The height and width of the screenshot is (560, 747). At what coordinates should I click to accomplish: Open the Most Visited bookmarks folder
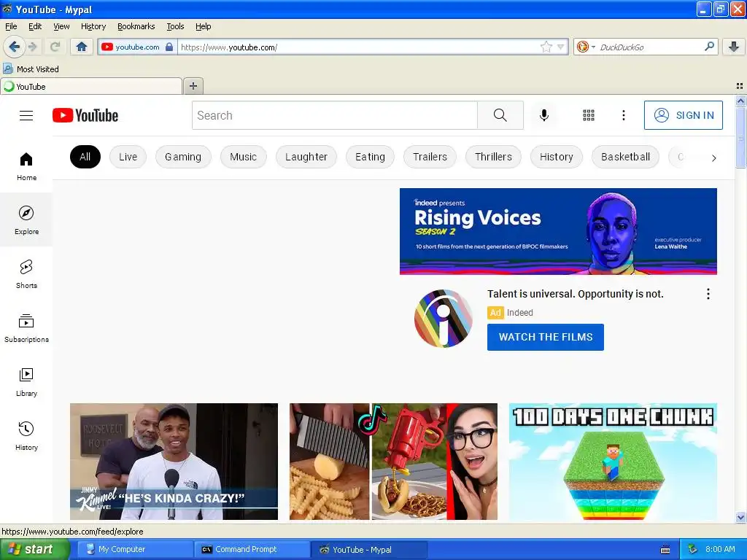point(31,69)
